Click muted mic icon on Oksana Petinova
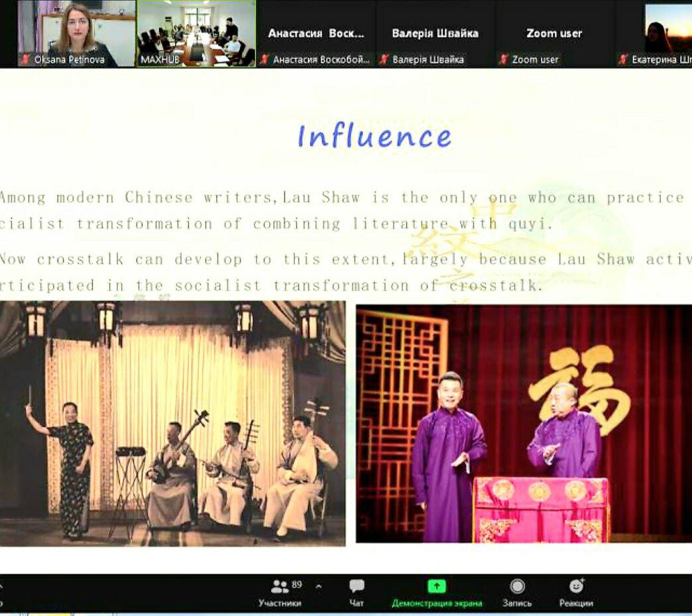The width and height of the screenshot is (692, 616). (x=26, y=60)
